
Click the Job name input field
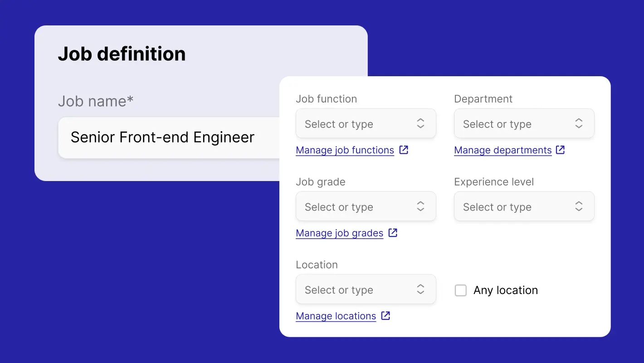pos(169,137)
